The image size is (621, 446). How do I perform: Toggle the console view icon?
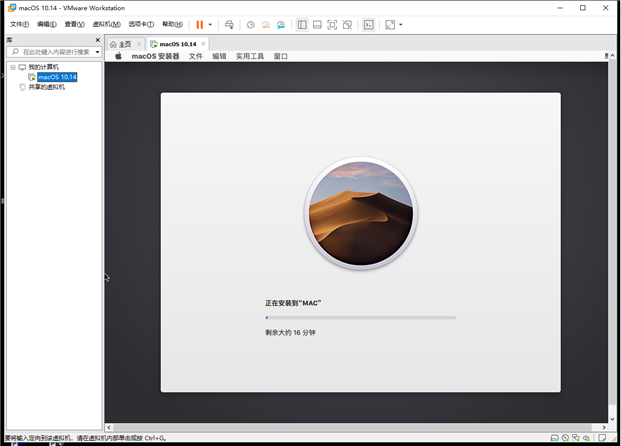(x=369, y=25)
